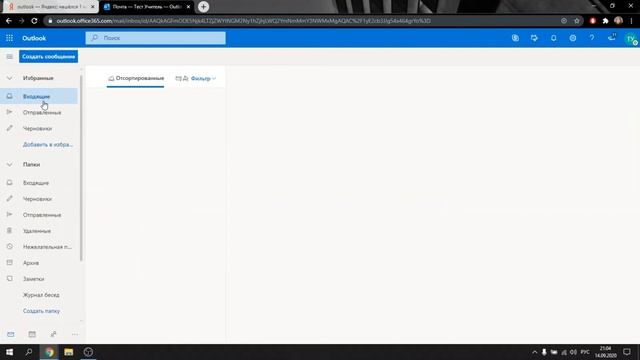Close the Почта Outlook browser tab
The width and height of the screenshot is (640, 360).
[x=188, y=7]
